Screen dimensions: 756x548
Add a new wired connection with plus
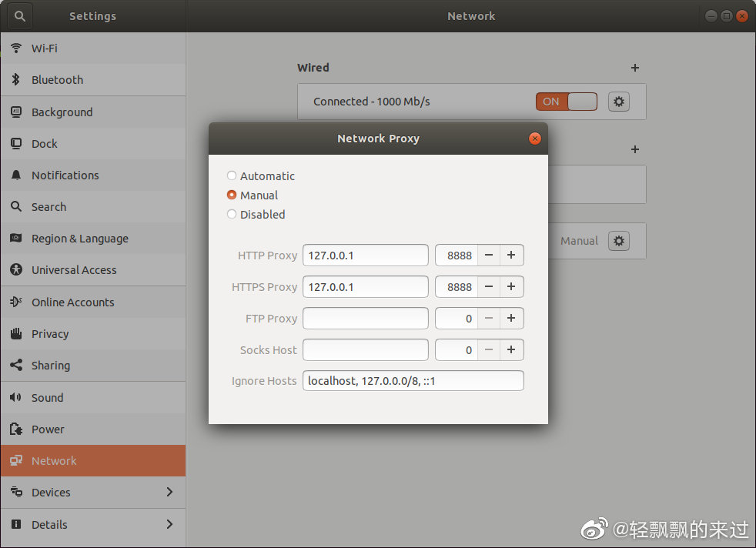[x=635, y=68]
